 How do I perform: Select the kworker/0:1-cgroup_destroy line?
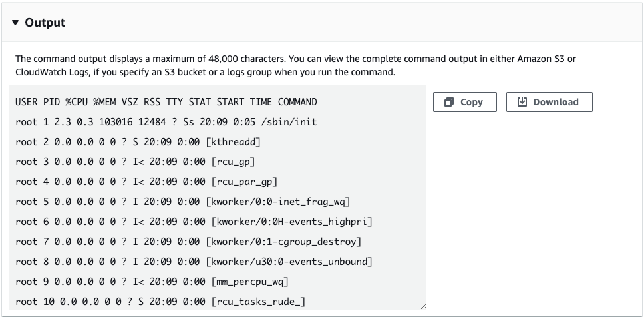pyautogui.click(x=188, y=242)
